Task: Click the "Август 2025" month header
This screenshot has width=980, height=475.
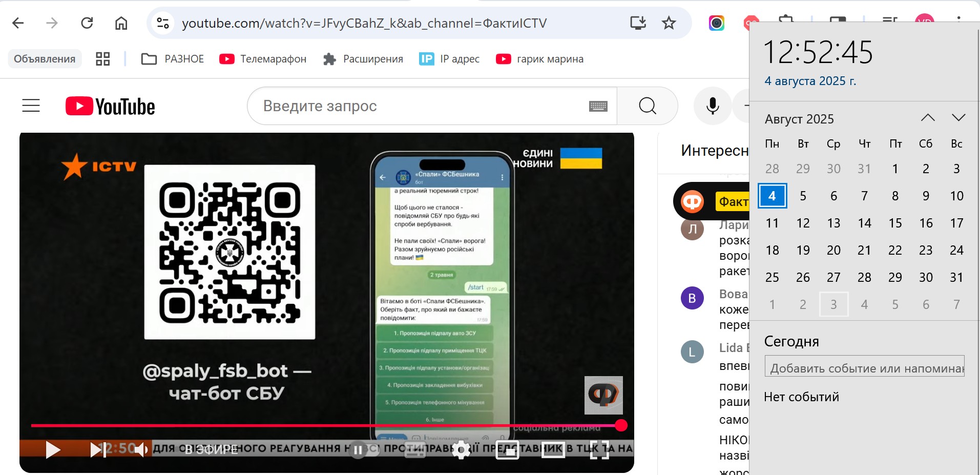Action: pyautogui.click(x=799, y=119)
